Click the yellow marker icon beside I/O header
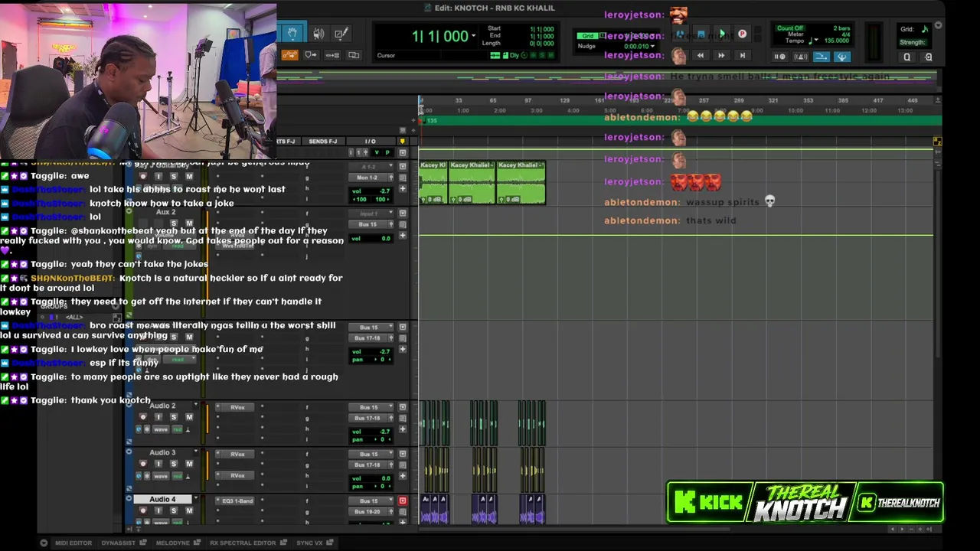Image resolution: width=980 pixels, height=551 pixels. (x=402, y=142)
